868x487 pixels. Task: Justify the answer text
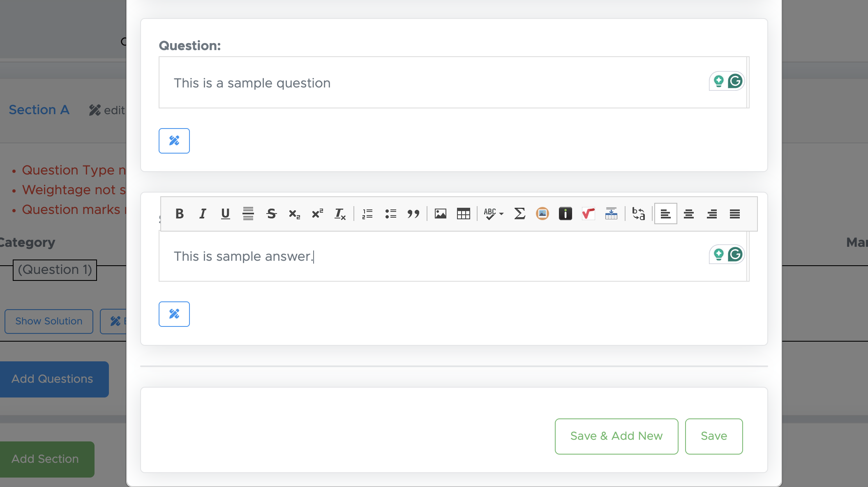735,214
